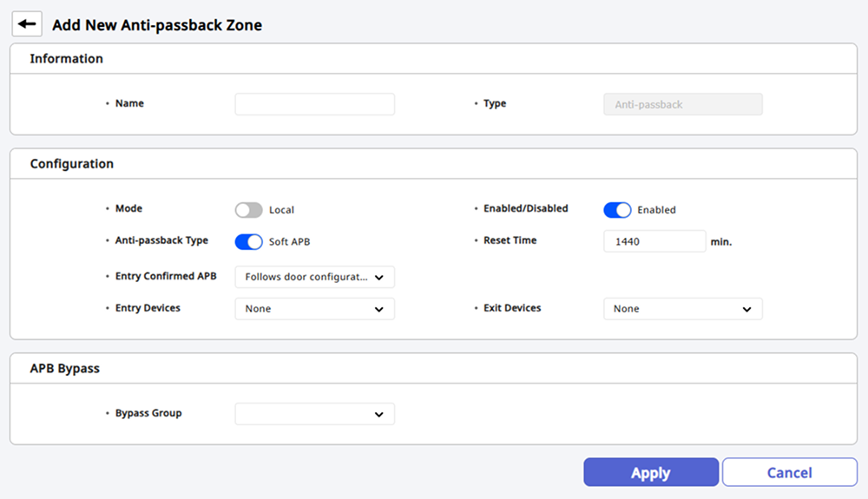868x499 pixels.
Task: Click the back arrow icon
Action: 27,23
